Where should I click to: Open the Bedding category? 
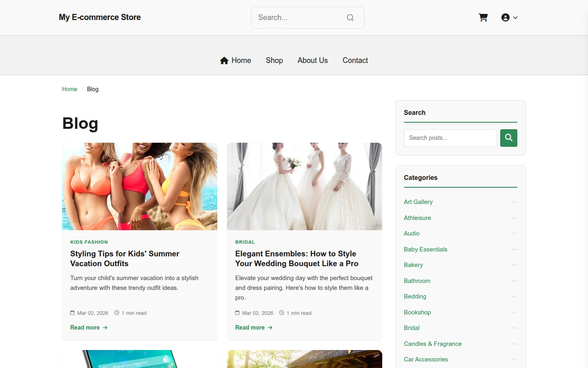(415, 296)
